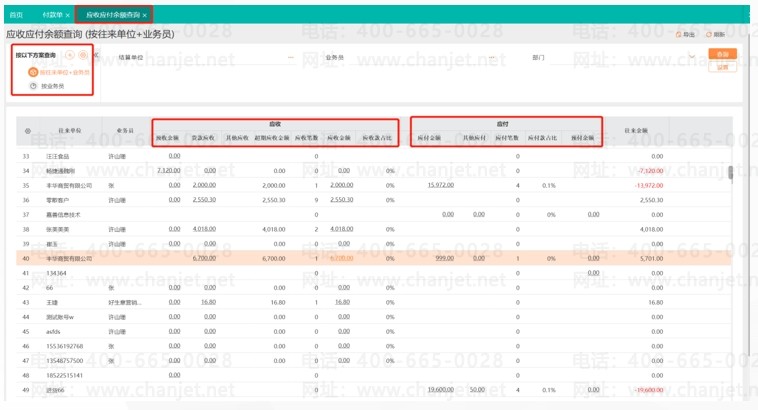Select row 33 by its row number
Image resolution: width=758 pixels, height=410 pixels.
pos(26,156)
